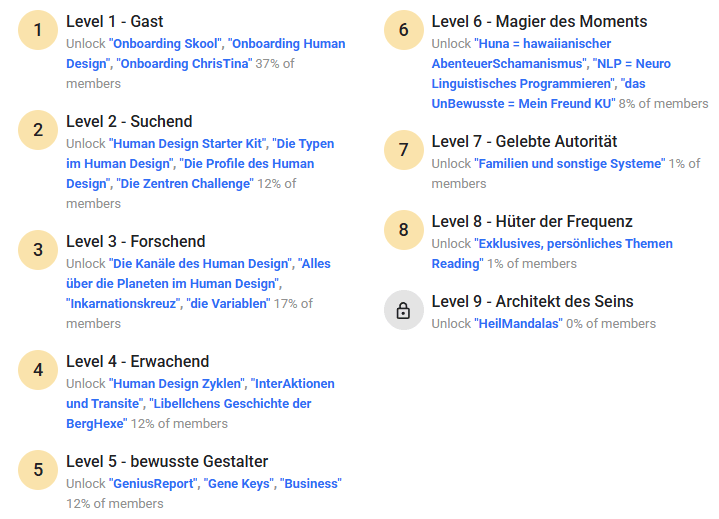The height and width of the screenshot is (519, 719).
Task: Click the level 7 number badge
Action: click(403, 150)
